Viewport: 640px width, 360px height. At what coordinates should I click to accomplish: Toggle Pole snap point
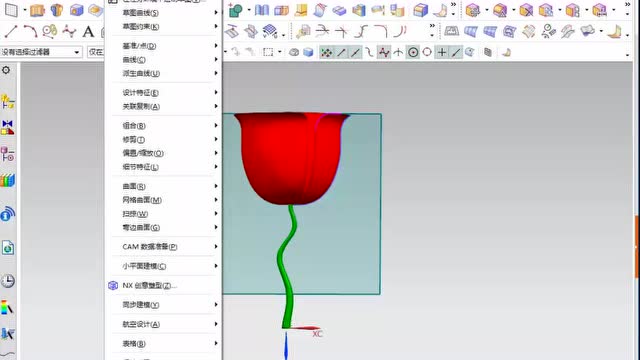[384, 52]
